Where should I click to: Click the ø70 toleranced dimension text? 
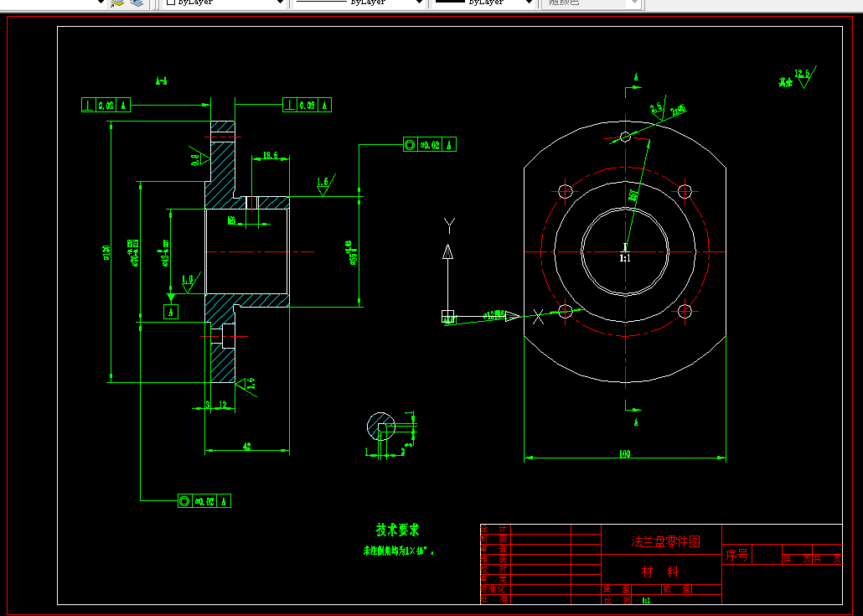[x=134, y=252]
